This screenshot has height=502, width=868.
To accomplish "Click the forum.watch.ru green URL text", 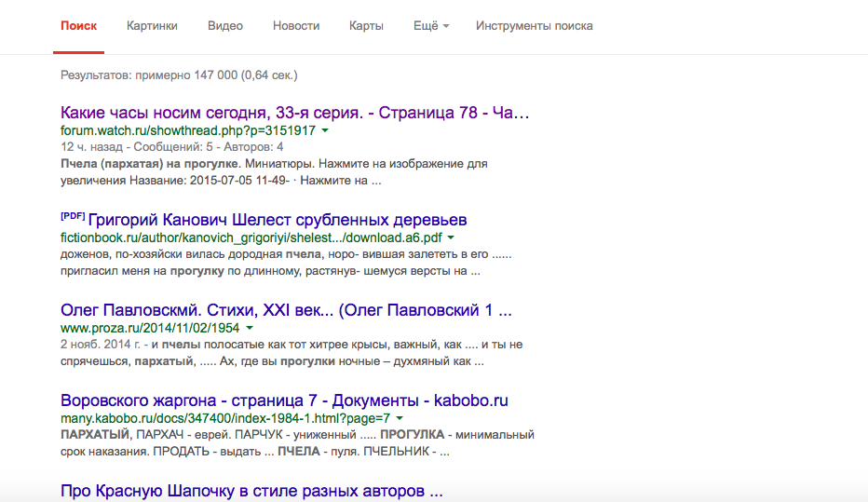I will coord(187,131).
